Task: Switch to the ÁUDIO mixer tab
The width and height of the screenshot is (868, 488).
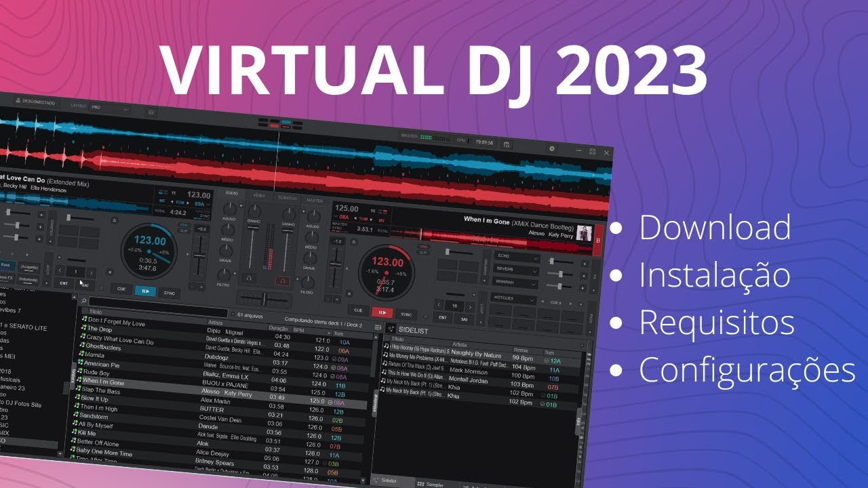Action: (x=231, y=193)
